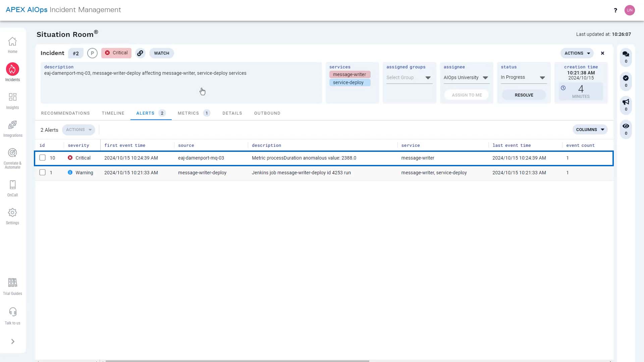Open Trial Guides section

[x=12, y=286]
